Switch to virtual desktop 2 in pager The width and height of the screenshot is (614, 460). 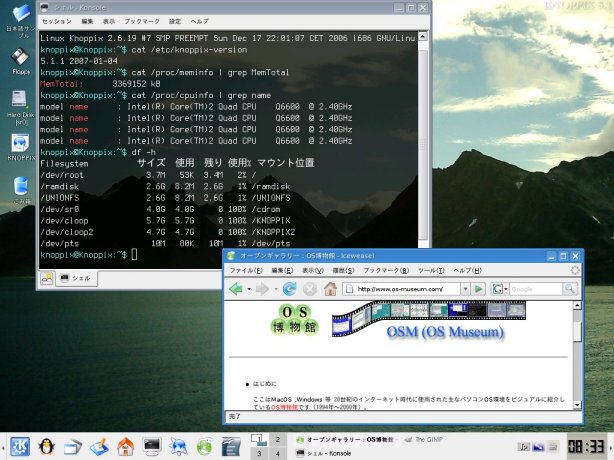click(278, 439)
